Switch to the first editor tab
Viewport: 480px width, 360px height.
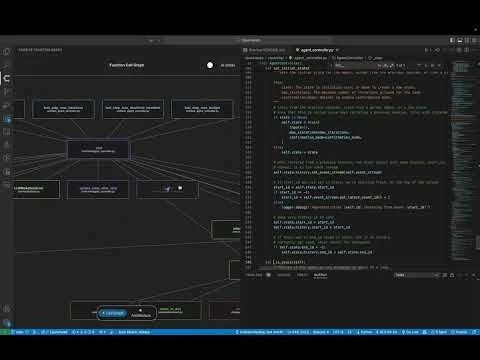[x=265, y=50]
